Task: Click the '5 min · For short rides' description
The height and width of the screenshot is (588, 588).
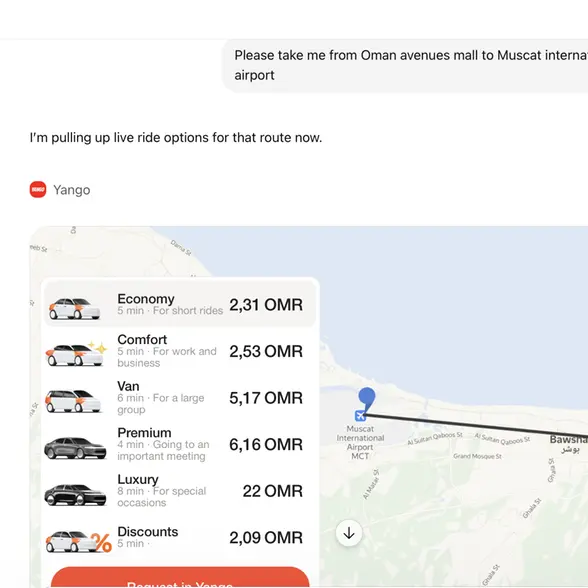Action: coord(170,310)
